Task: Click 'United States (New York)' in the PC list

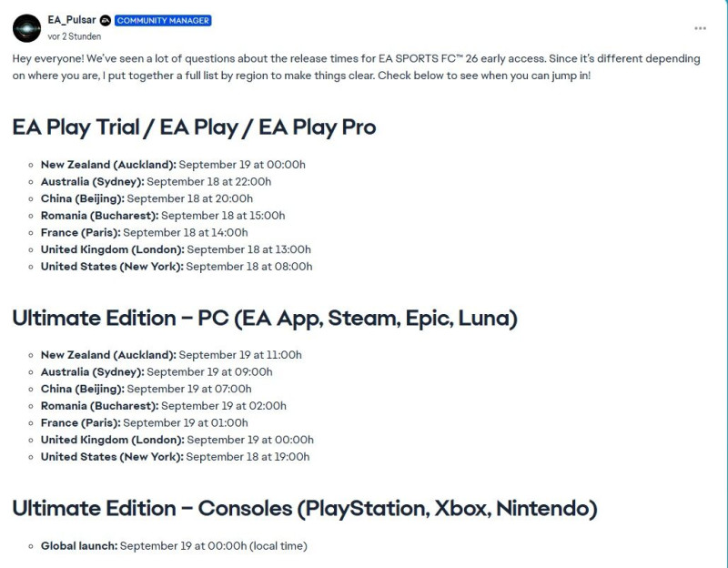Action: [112, 457]
